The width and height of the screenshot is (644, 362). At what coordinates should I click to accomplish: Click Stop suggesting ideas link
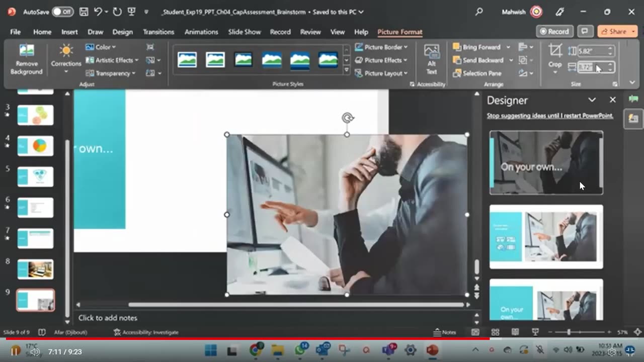coord(550,116)
